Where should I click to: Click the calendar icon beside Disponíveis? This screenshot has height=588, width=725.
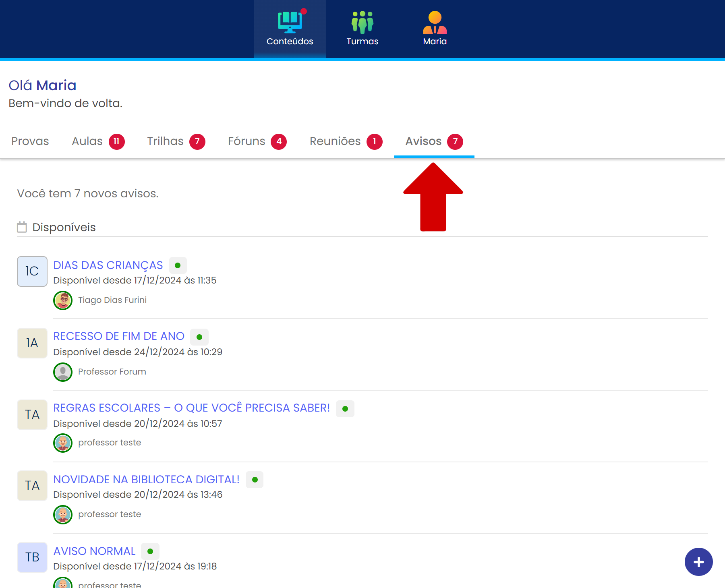pyautogui.click(x=22, y=227)
